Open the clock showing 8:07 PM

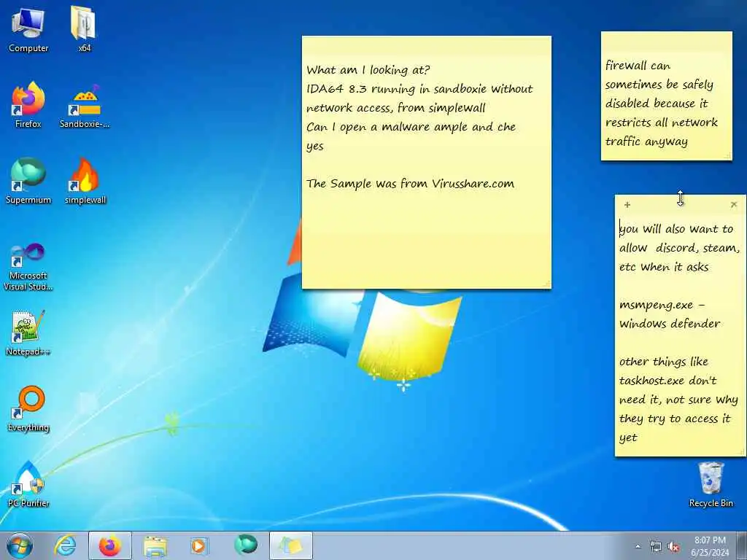710,546
